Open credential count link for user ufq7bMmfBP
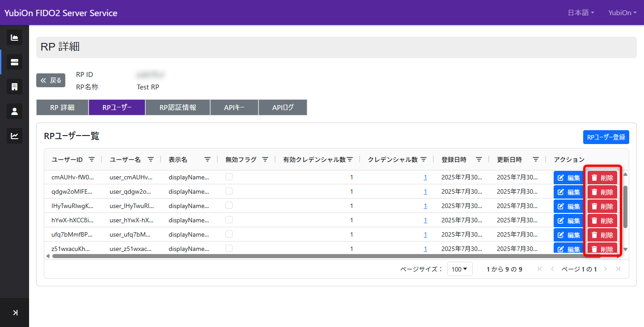This screenshot has height=327, width=644. [425, 234]
